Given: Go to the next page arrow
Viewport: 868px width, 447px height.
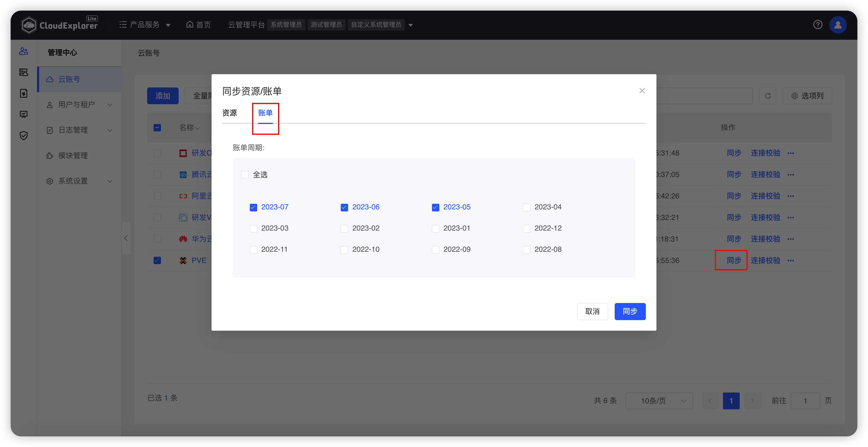Looking at the screenshot, I should click(x=752, y=401).
